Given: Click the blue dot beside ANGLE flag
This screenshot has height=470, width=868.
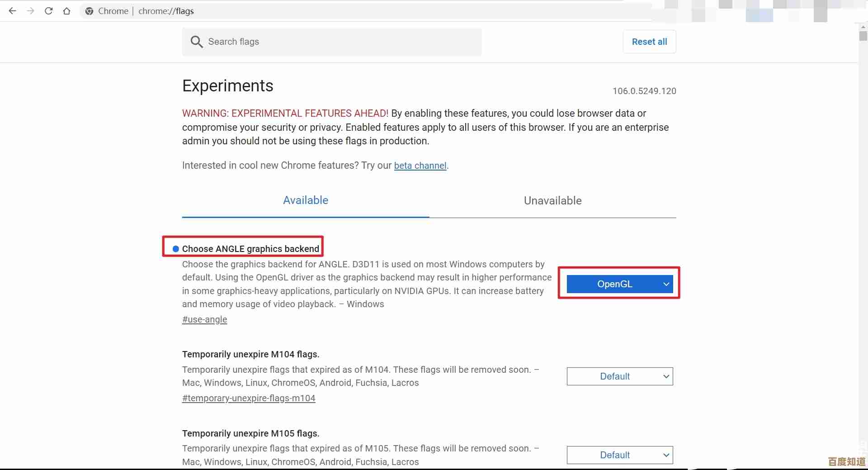Looking at the screenshot, I should (x=176, y=249).
